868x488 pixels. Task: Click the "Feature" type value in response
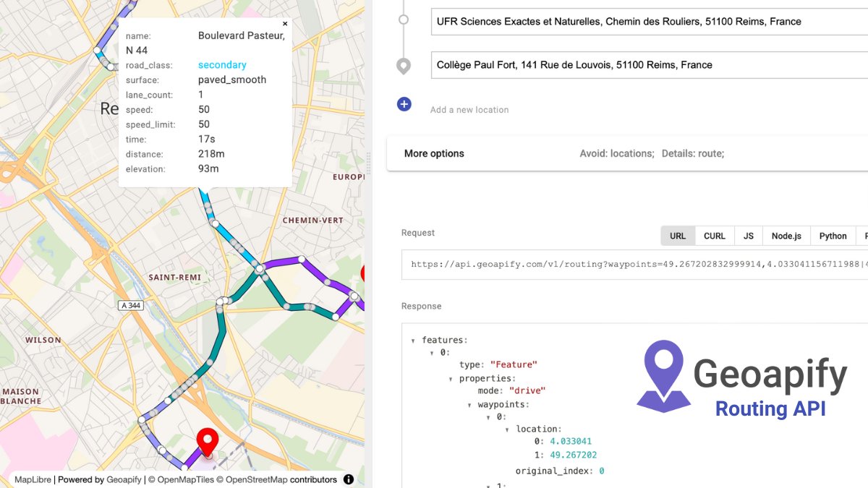tap(514, 365)
